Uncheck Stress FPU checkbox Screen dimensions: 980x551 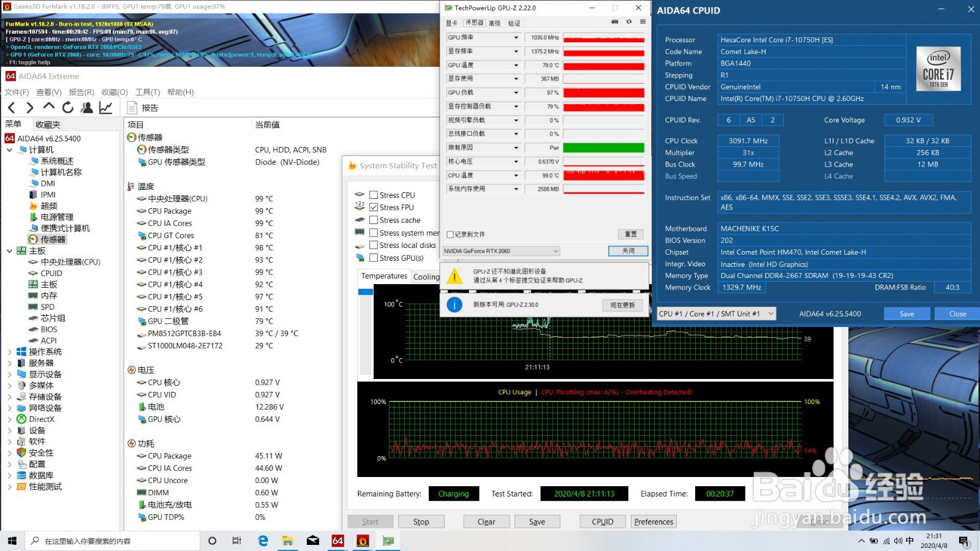(x=374, y=208)
